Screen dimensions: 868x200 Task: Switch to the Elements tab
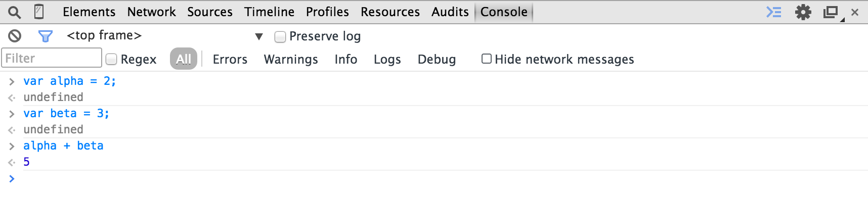click(x=89, y=12)
